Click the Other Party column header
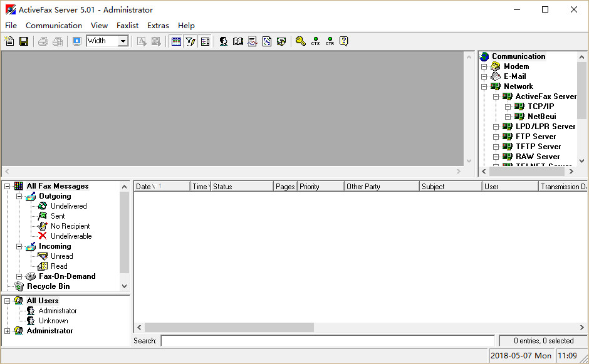This screenshot has width=589, height=364. click(380, 187)
